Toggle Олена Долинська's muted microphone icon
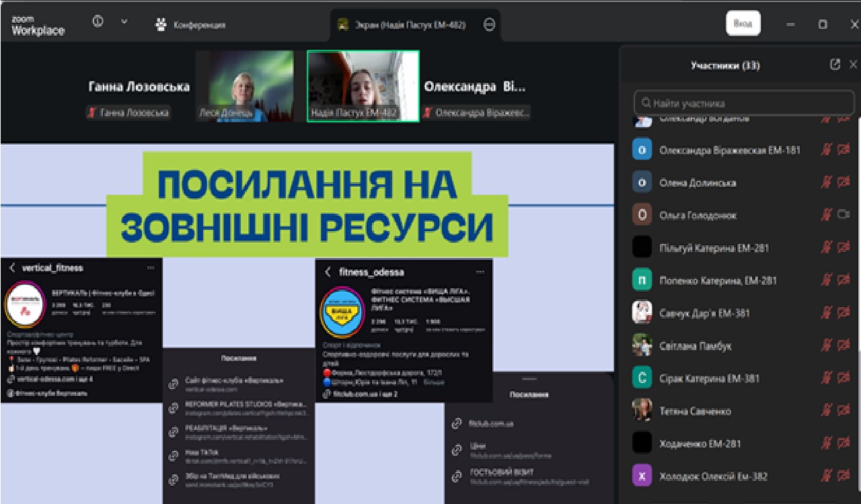 tap(826, 183)
